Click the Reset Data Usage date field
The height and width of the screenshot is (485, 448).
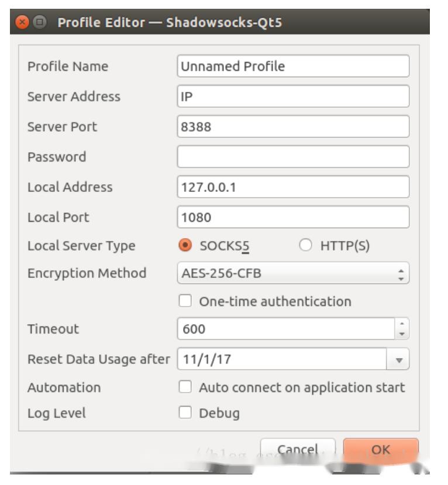click(281, 359)
